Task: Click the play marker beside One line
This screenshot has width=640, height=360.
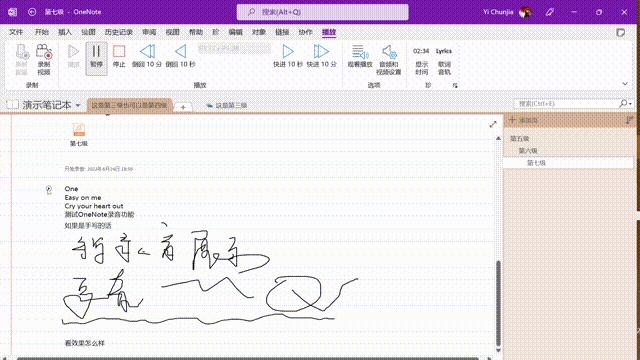Action: pyautogui.click(x=49, y=189)
